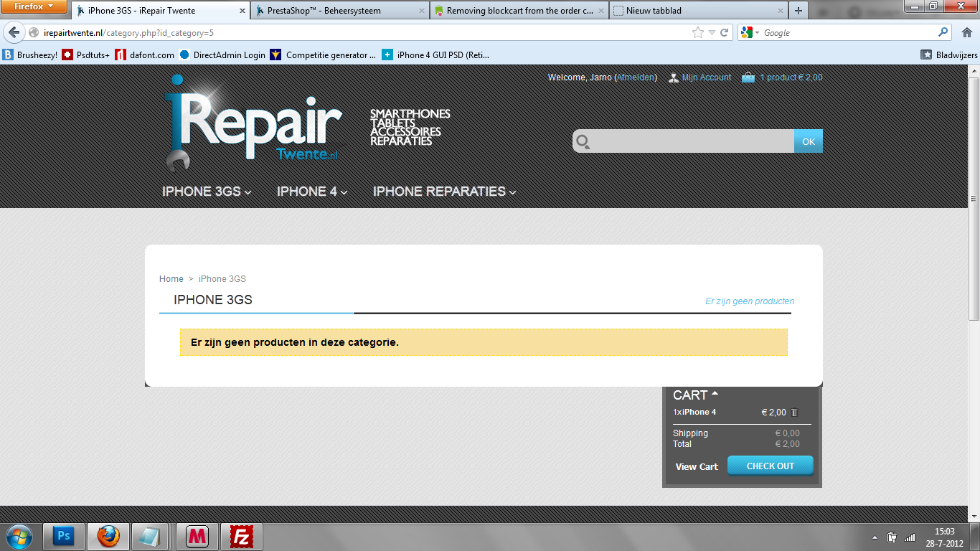
Task: Open the iPhone 4 GUI PSD bookmark
Action: 435,55
